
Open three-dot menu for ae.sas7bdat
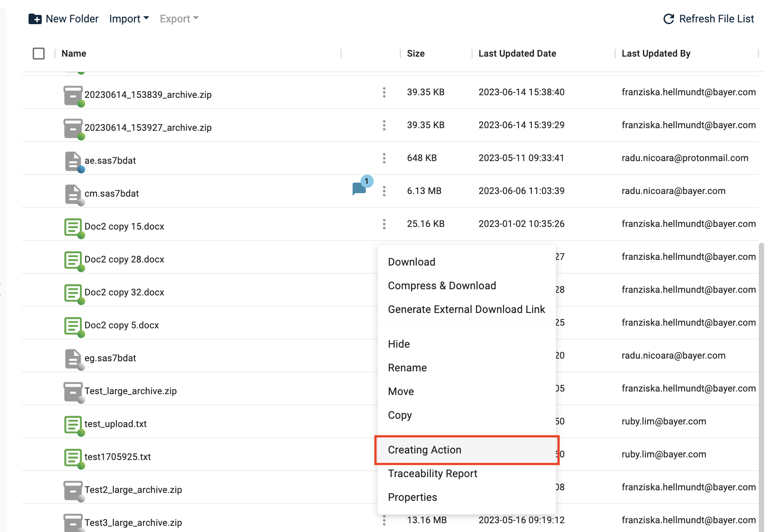coord(384,158)
